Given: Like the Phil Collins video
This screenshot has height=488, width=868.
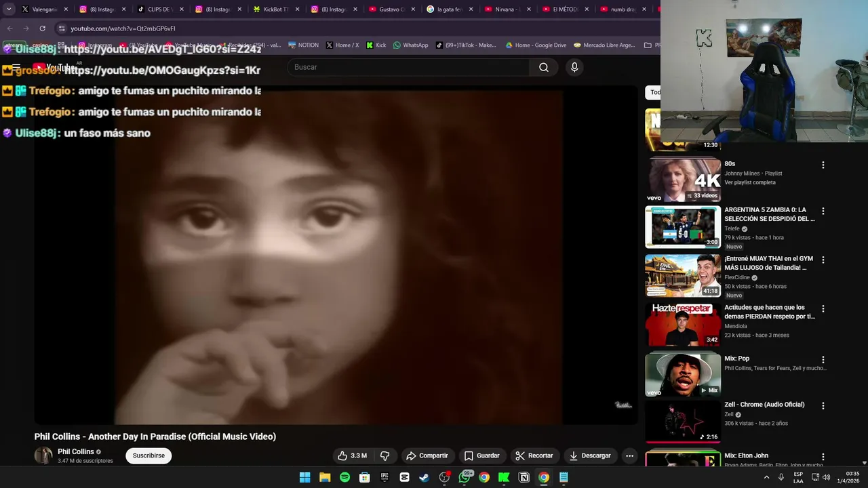Looking at the screenshot, I should pos(353,455).
